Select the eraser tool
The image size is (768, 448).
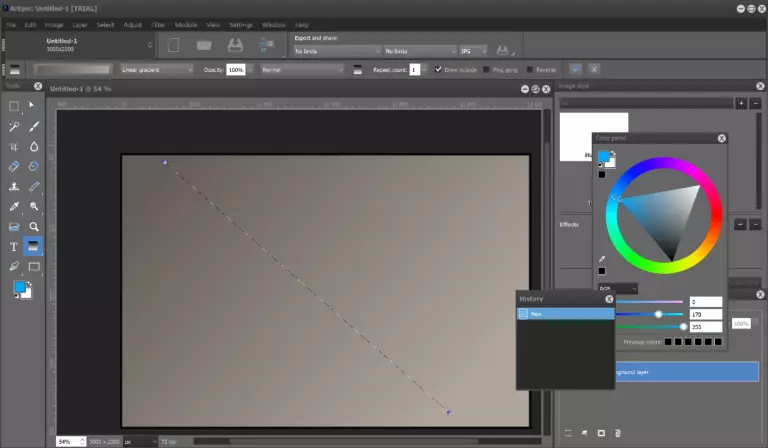click(x=14, y=166)
